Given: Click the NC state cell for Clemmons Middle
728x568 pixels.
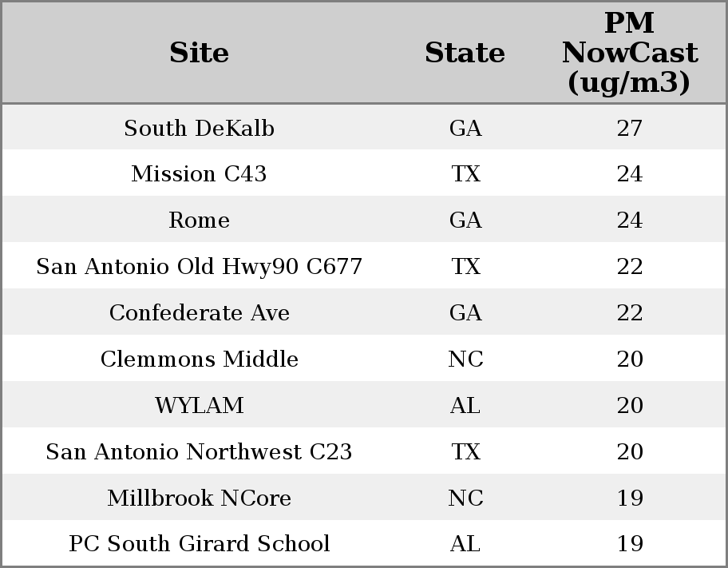Looking at the screenshot, I should coord(465,359).
